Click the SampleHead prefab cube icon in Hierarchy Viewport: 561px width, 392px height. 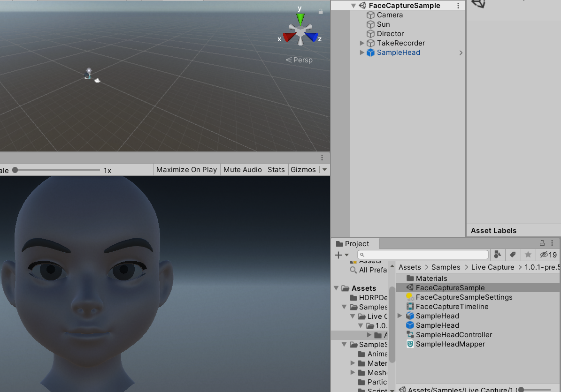(371, 53)
